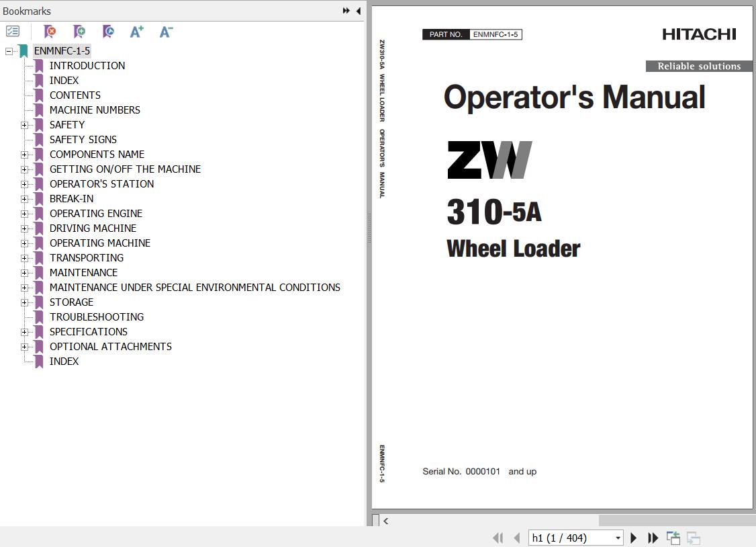Click the bookmark icon beside TROUBLESHOOTING
Viewport: 756px width, 547px height.
[39, 317]
